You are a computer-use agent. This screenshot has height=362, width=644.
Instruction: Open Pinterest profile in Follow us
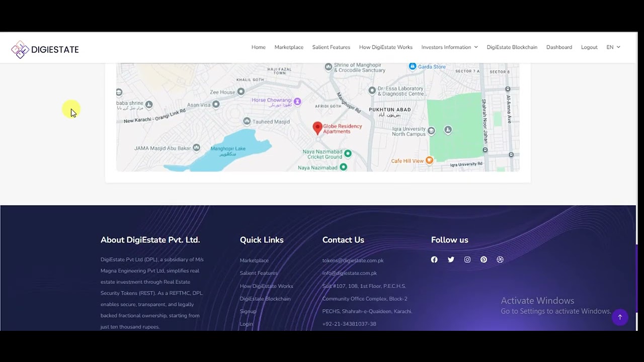pyautogui.click(x=484, y=259)
